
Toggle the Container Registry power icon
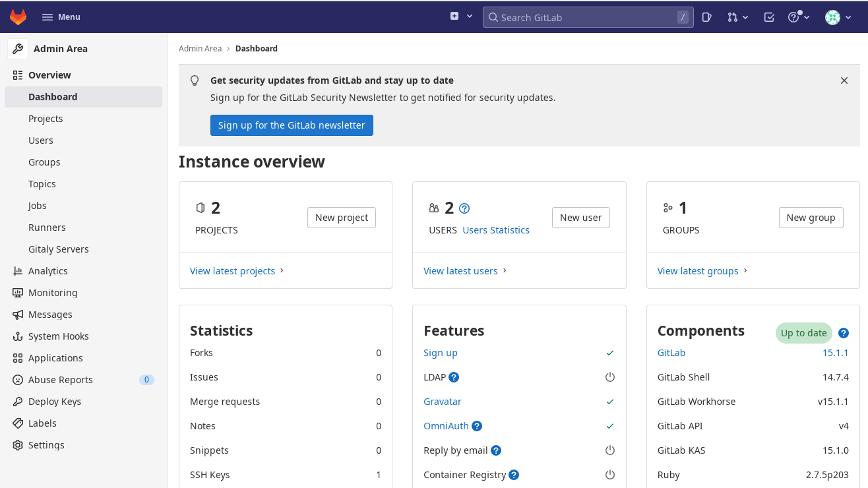click(609, 474)
